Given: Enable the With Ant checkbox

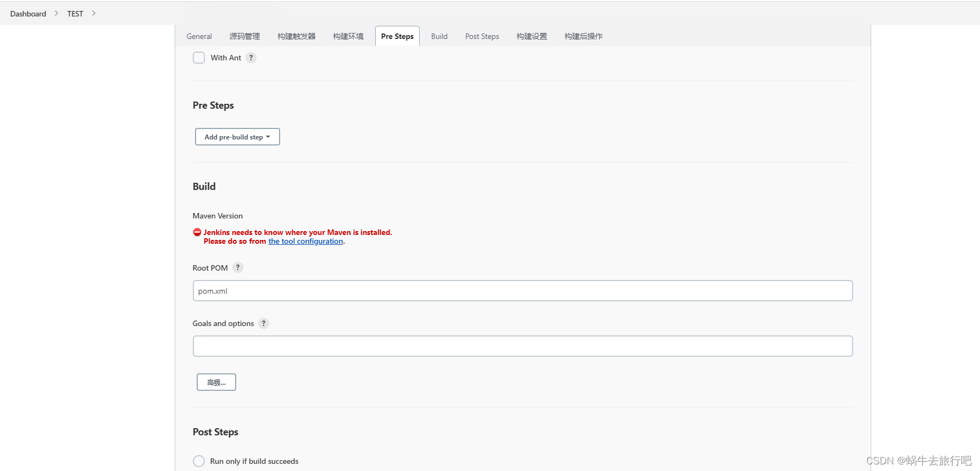Looking at the screenshot, I should 199,58.
